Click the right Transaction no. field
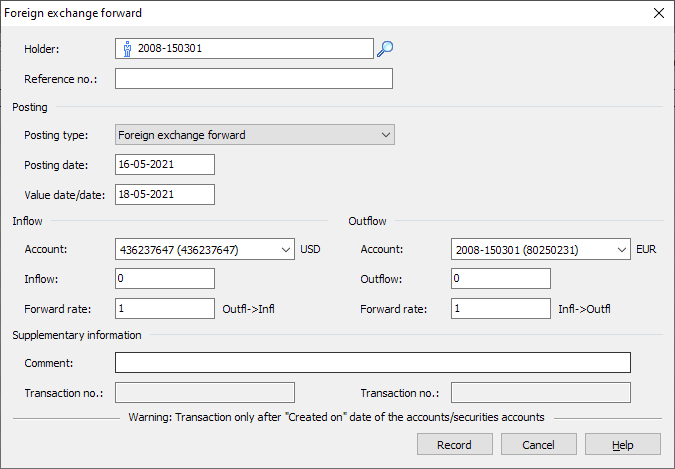 (540, 393)
